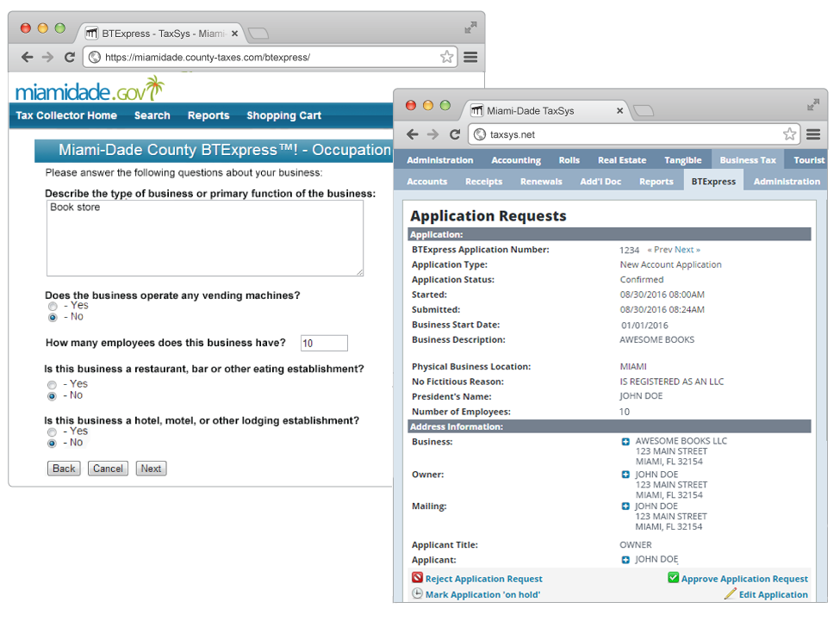
Task: Go to next application via Next » link
Action: click(x=688, y=250)
